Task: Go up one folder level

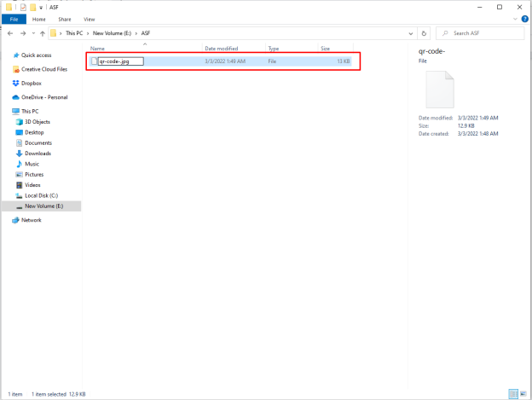Action: pyautogui.click(x=43, y=33)
